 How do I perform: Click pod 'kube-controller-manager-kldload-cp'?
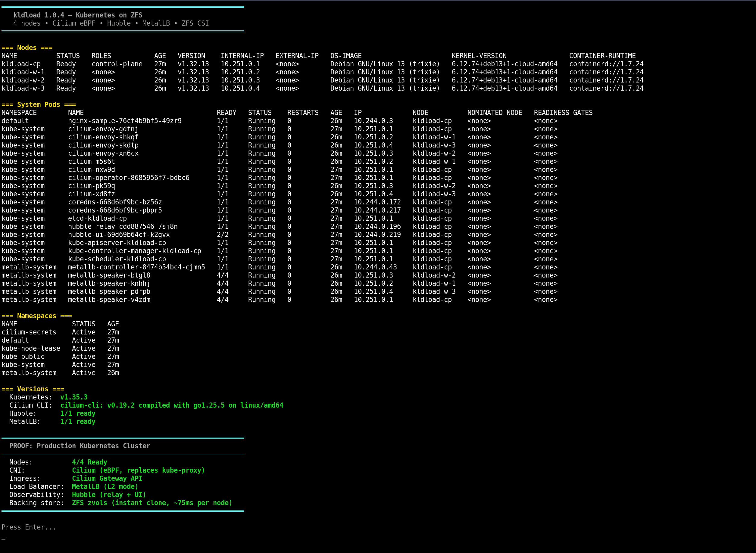coord(135,251)
